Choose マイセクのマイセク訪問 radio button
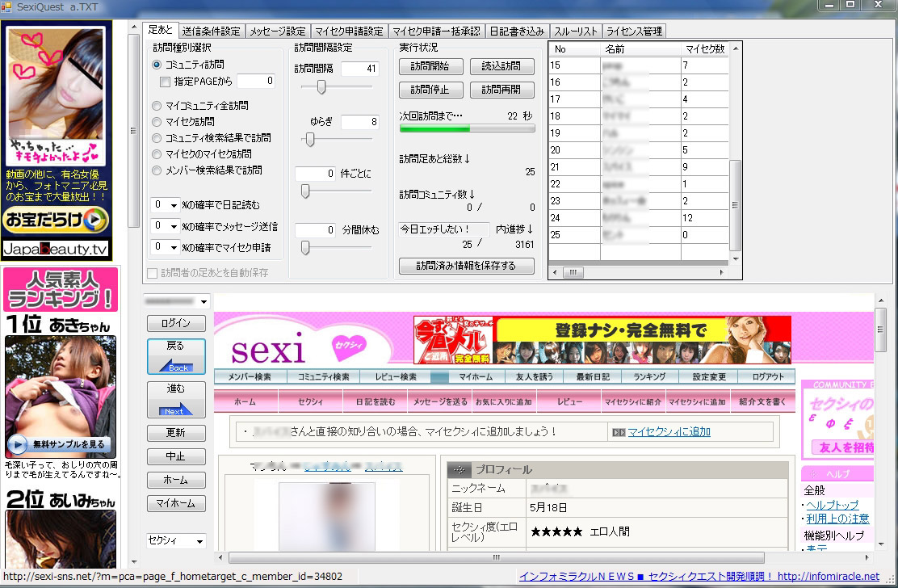This screenshot has width=898, height=588. tap(157, 154)
